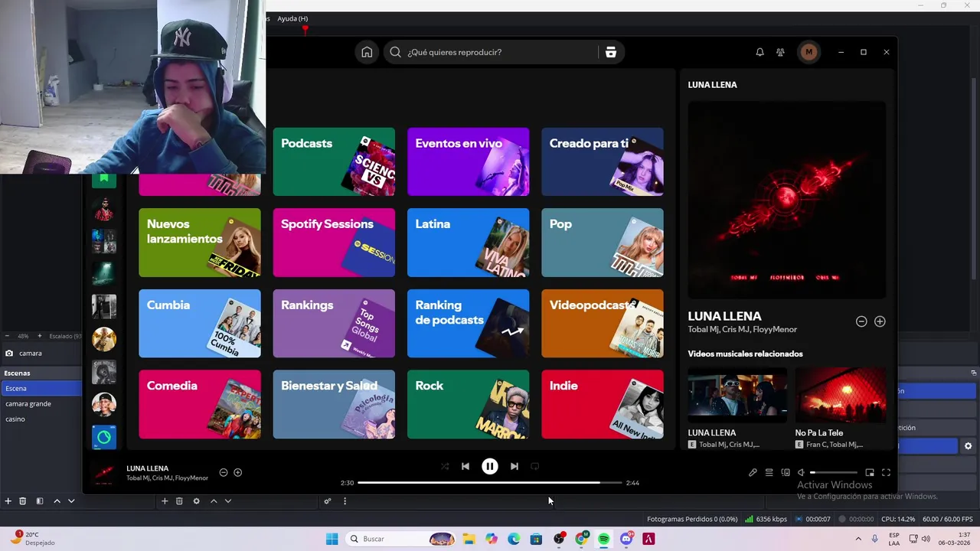Image resolution: width=980 pixels, height=551 pixels.
Task: Click the hide minus icon beside LUNA LLENA in the right panel
Action: coord(861,321)
